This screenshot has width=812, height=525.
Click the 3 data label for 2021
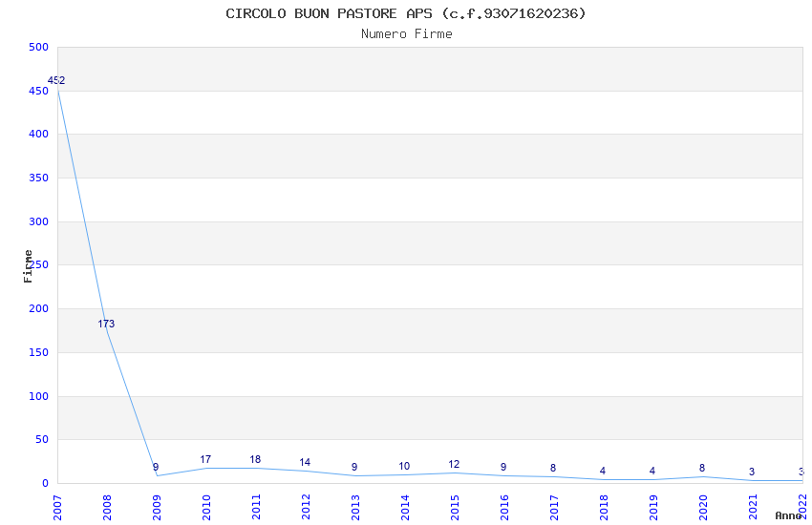coord(752,472)
